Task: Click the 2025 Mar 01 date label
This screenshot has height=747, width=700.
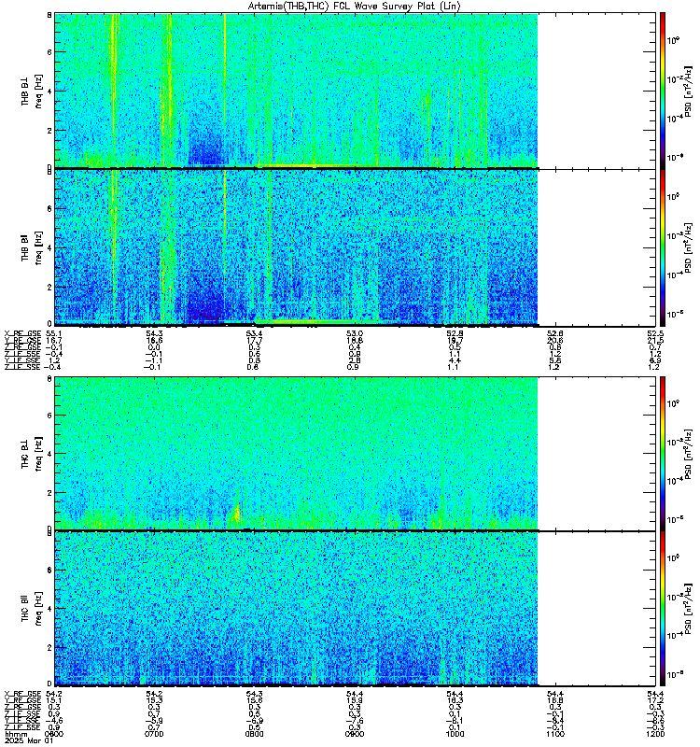Action: tap(29, 740)
